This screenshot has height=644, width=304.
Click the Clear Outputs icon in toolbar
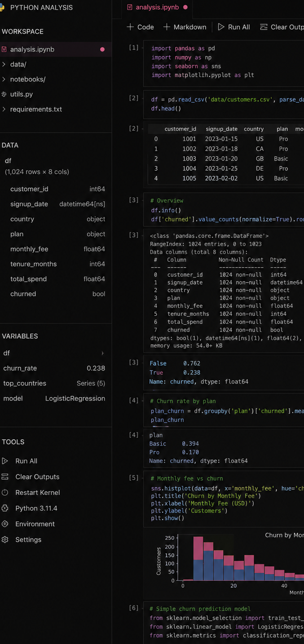264,27
